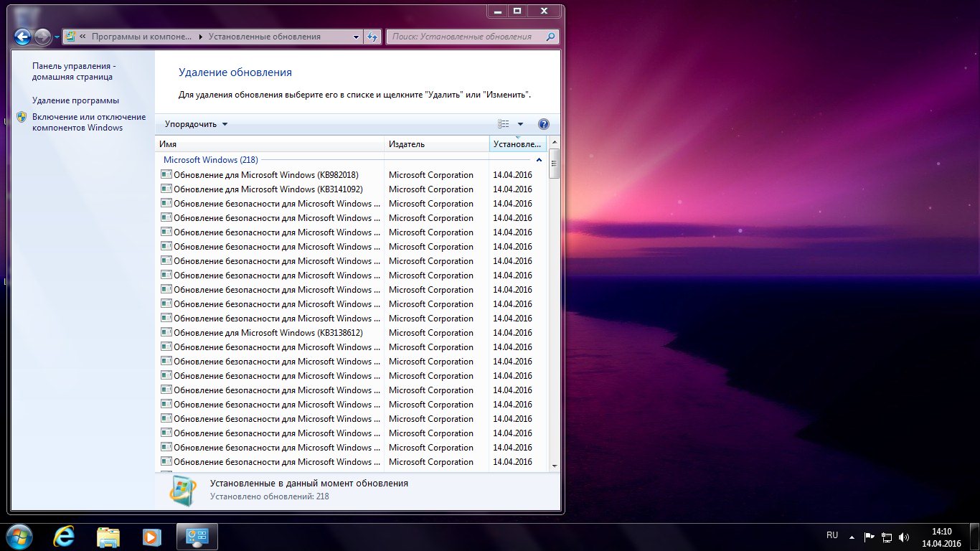980x551 pixels.
Task: Open view options dropdown arrow
Action: [x=520, y=124]
